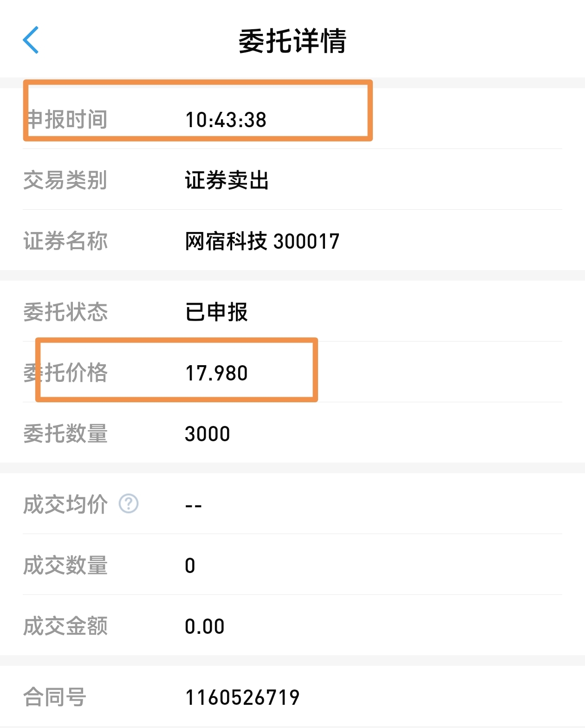Image resolution: width=585 pixels, height=728 pixels.
Task: Click the 成交均价 dashes value
Action: pos(194,506)
